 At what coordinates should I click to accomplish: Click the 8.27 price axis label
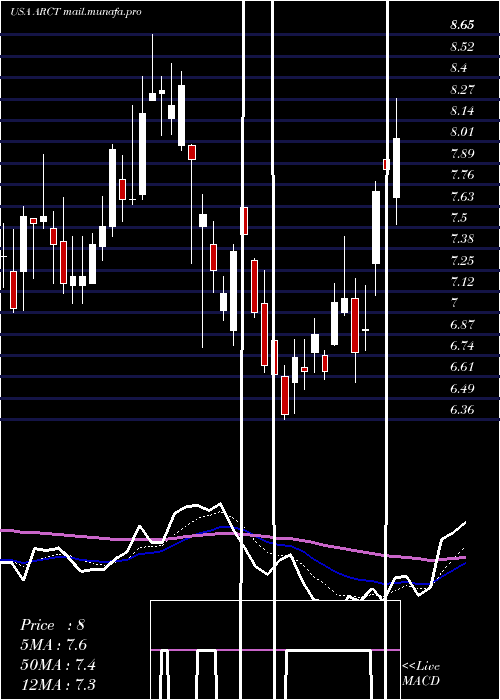(462, 89)
